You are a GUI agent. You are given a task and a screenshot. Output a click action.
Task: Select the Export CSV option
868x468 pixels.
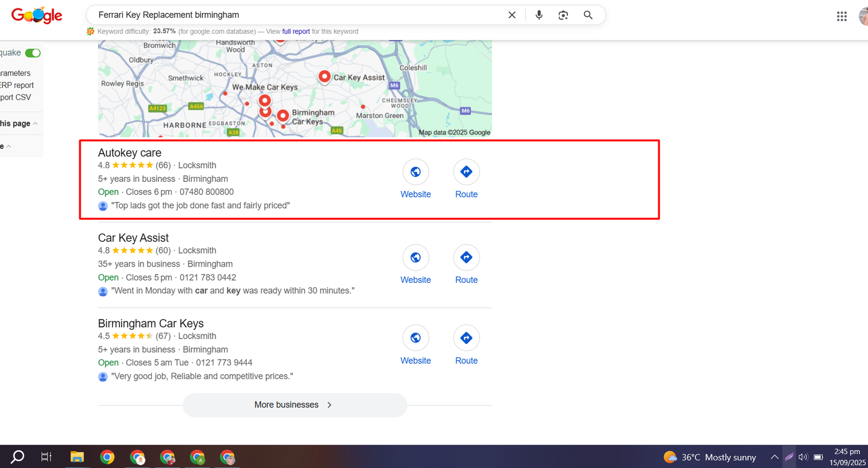coord(16,97)
